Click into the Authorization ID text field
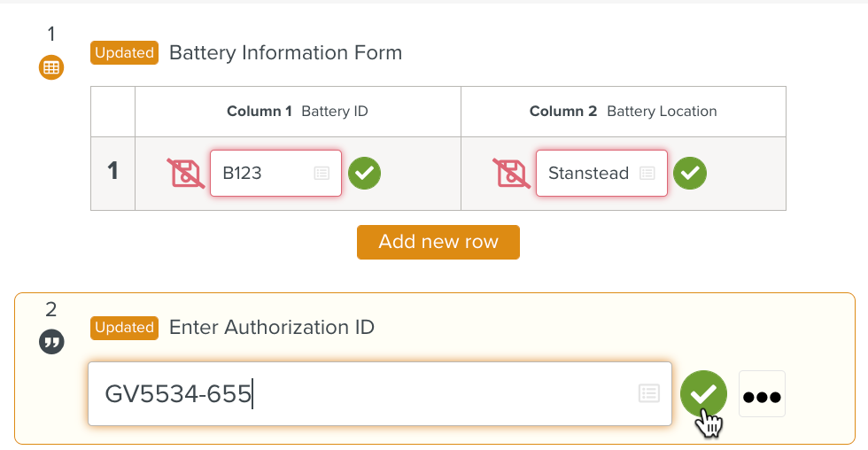This screenshot has height=450, width=868. click(x=372, y=393)
